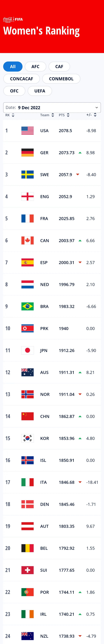
Task: Open the NED team link
Action: pyautogui.click(x=44, y=285)
